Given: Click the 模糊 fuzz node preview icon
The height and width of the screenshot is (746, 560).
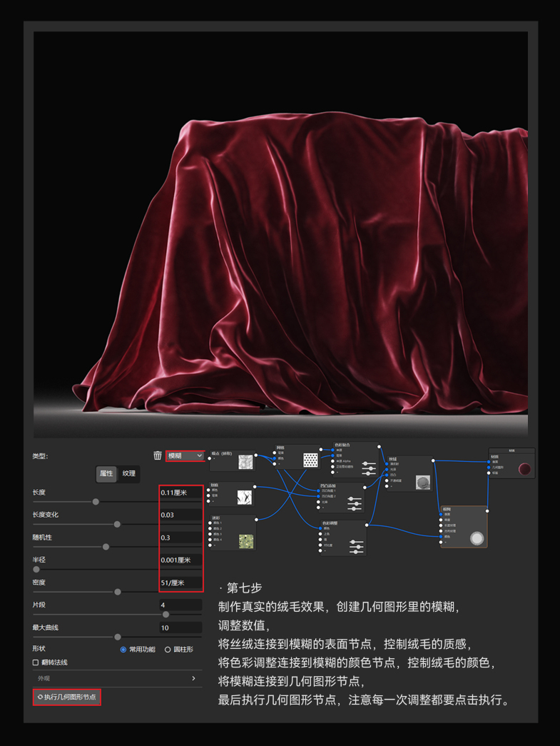Looking at the screenshot, I should 477,538.
